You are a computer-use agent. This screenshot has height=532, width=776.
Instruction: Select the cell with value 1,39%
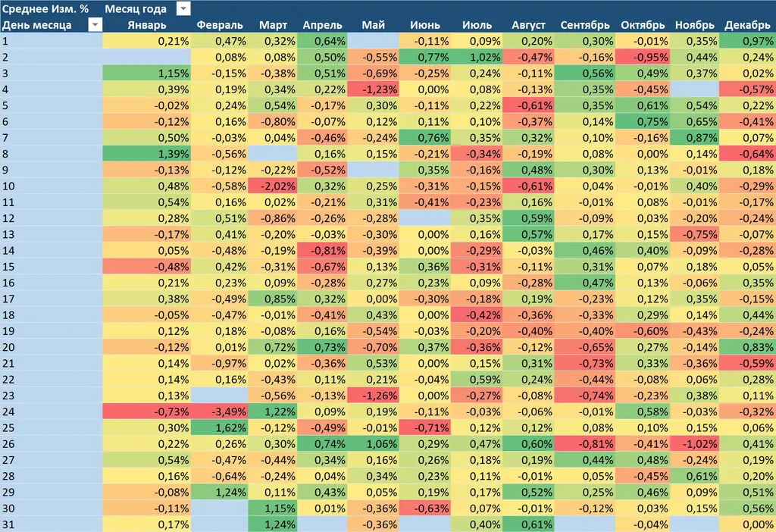click(x=146, y=153)
